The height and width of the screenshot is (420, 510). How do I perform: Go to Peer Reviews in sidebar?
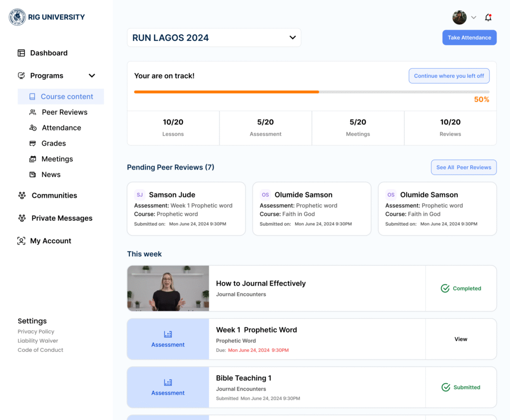click(64, 112)
